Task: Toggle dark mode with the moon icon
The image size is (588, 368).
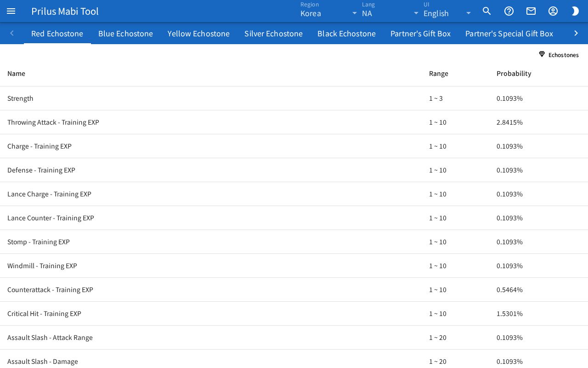Action: coord(575,11)
